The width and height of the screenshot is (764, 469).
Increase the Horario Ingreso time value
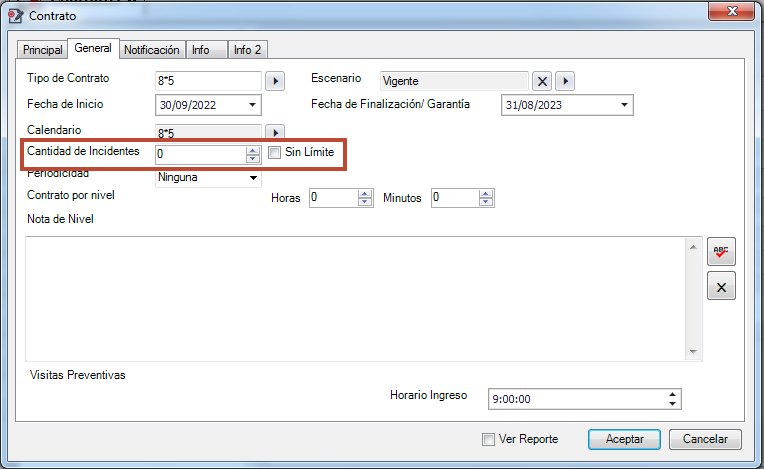coord(672,394)
